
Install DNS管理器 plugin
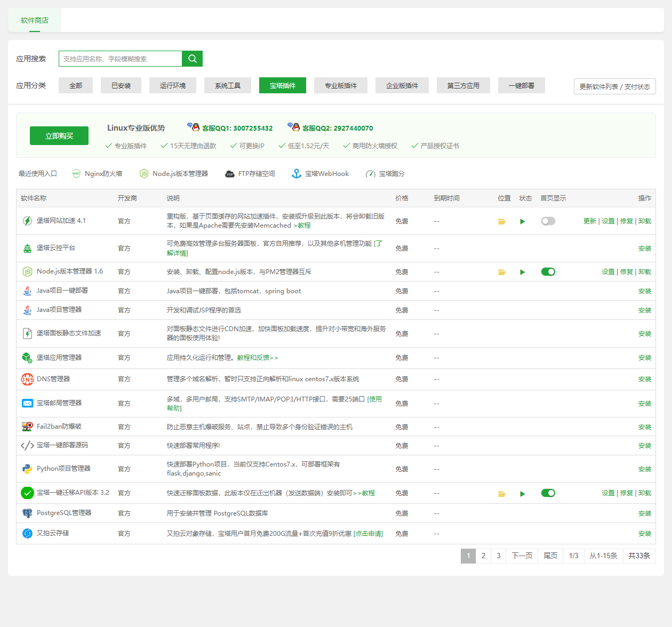coord(644,379)
